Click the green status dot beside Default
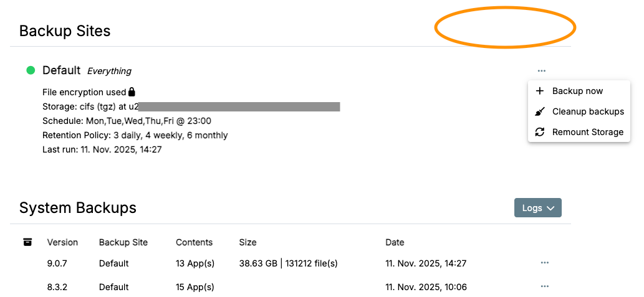Screen dimensions: 644x297 (x=31, y=70)
